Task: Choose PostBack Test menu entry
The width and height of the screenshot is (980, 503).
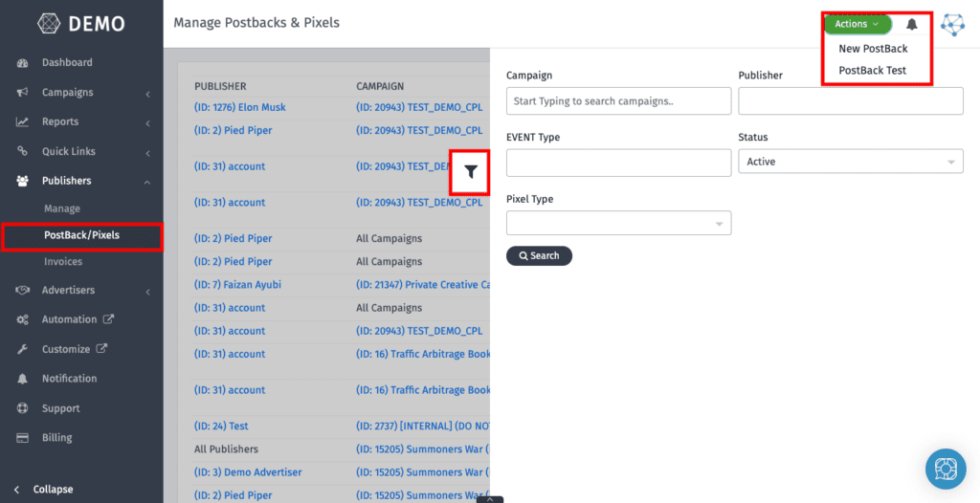Action: coord(872,71)
